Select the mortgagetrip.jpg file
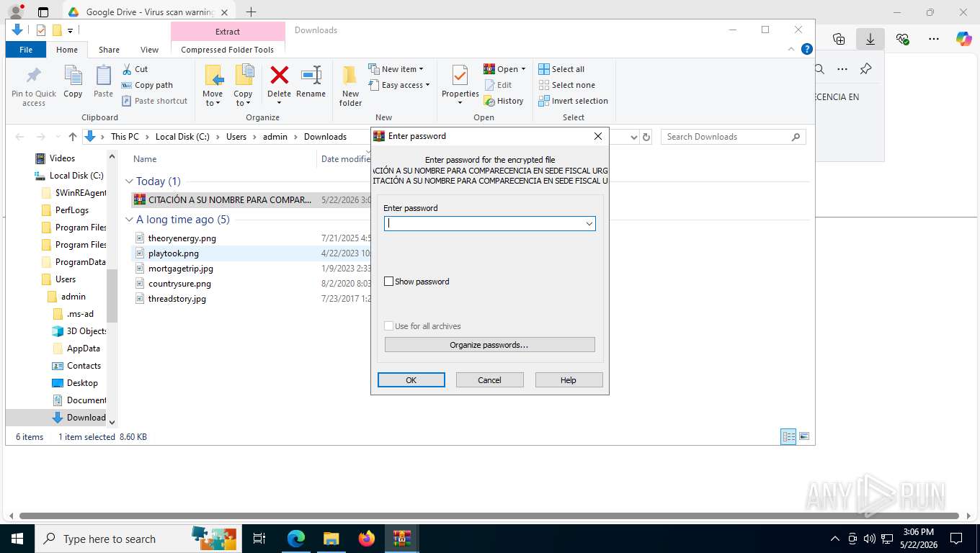 pos(180,269)
